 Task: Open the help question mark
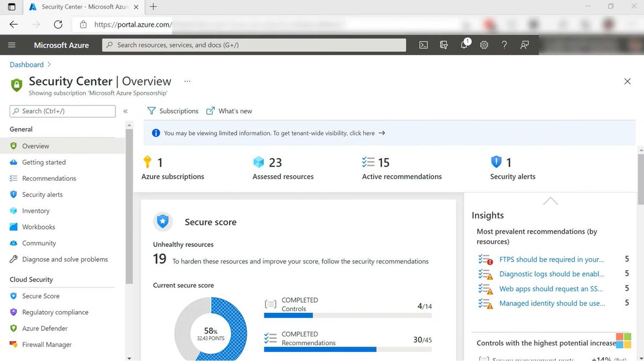click(504, 45)
